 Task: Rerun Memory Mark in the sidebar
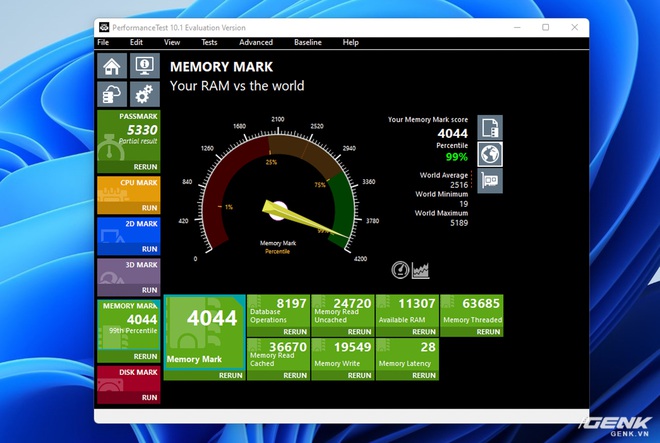[x=145, y=356]
